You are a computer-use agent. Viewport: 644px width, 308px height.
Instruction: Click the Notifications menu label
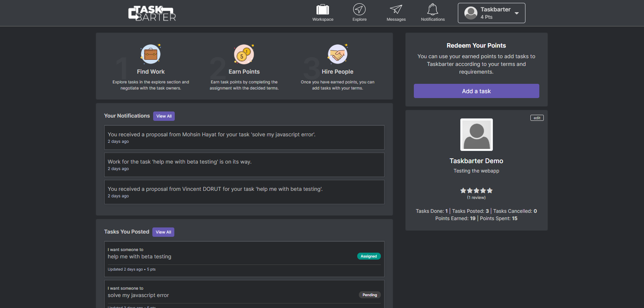(x=433, y=20)
